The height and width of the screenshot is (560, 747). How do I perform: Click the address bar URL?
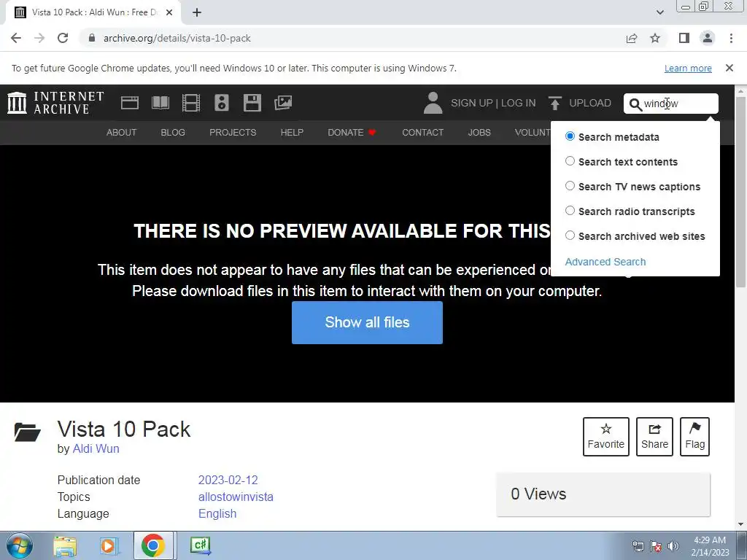pyautogui.click(x=177, y=38)
